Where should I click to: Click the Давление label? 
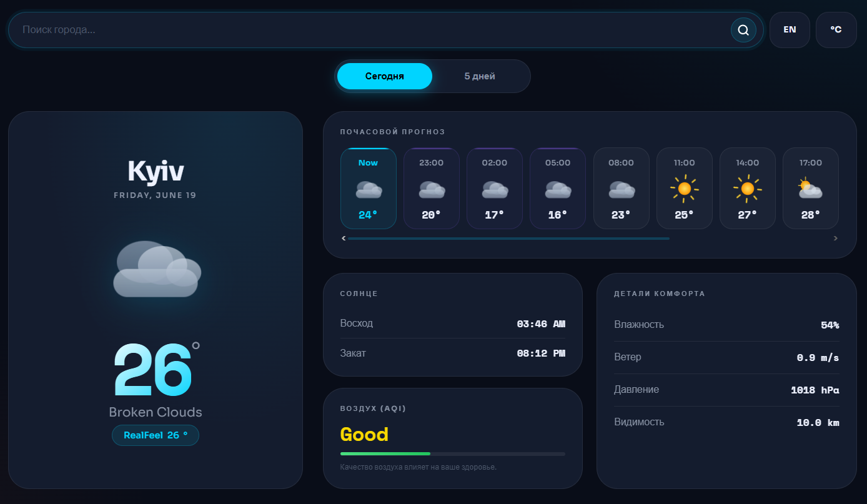coord(637,390)
